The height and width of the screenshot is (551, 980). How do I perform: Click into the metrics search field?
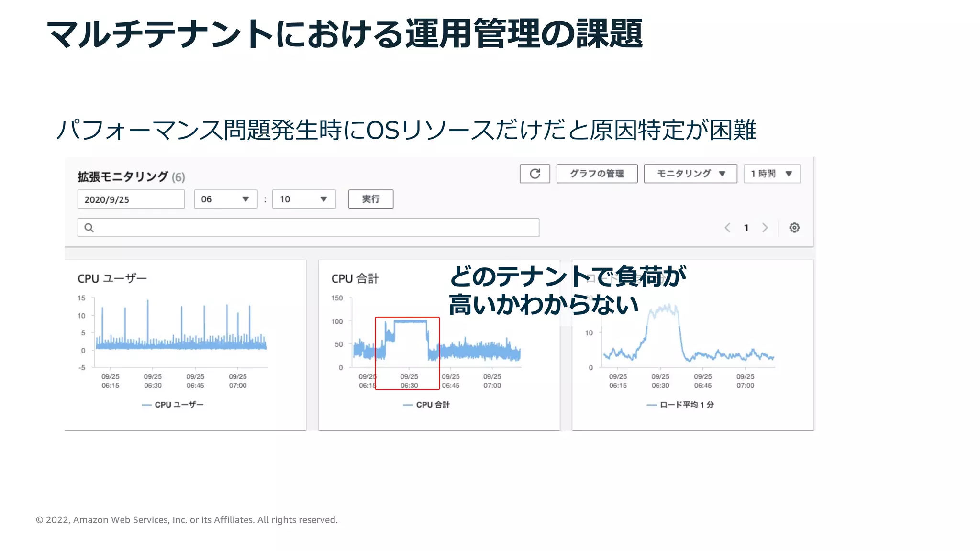(308, 228)
